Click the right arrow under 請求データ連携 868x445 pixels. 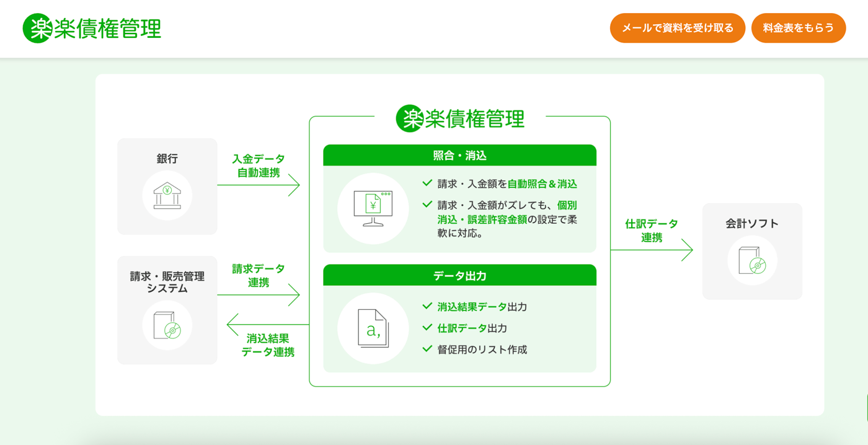[259, 295]
